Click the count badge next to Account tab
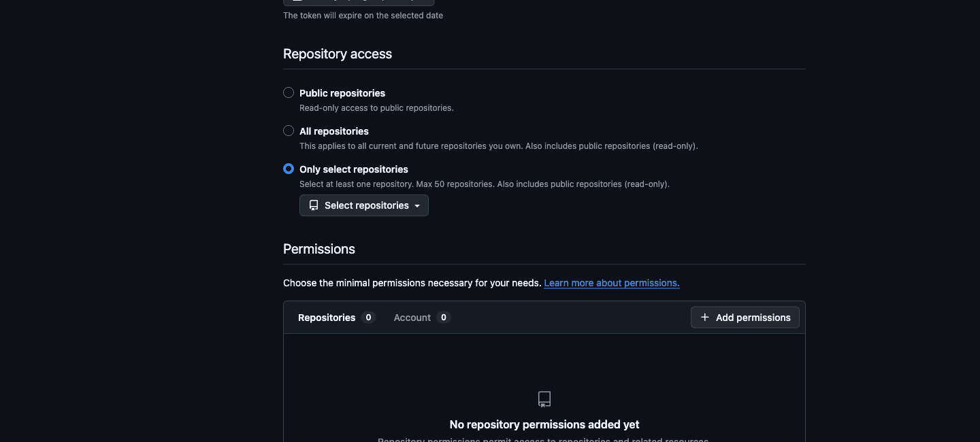This screenshot has width=980, height=442. coord(444,318)
